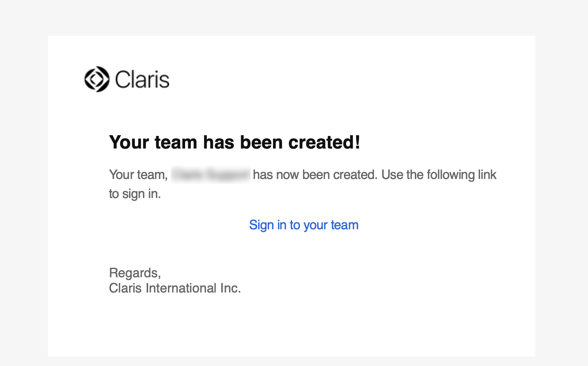The width and height of the screenshot is (588, 366).
Task: Click the 'Your team has been created!' heading
Action: (x=234, y=142)
